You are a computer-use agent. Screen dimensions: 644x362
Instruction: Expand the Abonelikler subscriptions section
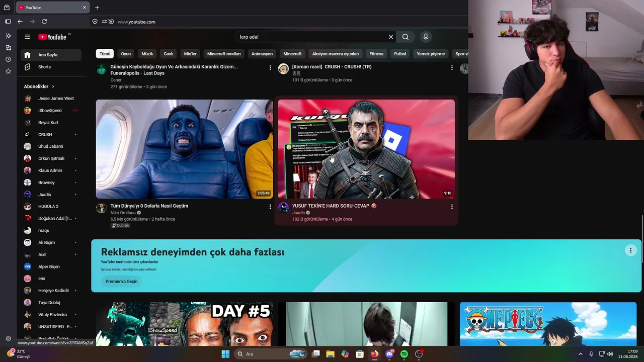coord(39,86)
